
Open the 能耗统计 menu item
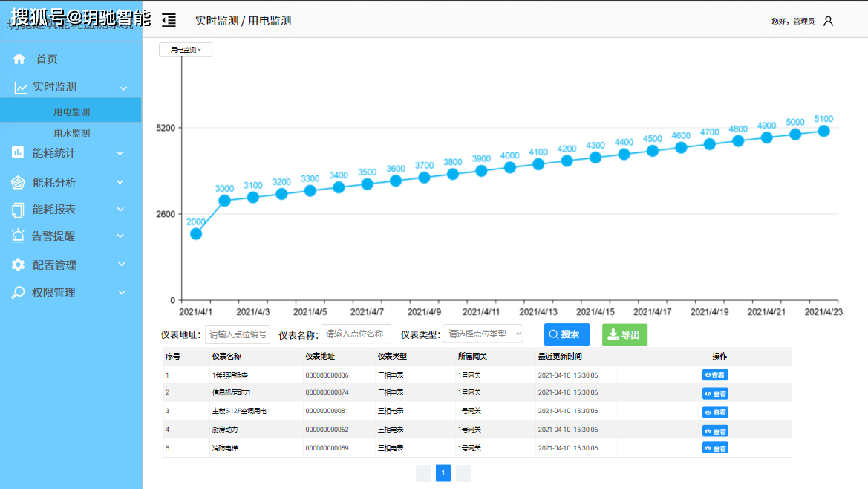pyautogui.click(x=53, y=153)
